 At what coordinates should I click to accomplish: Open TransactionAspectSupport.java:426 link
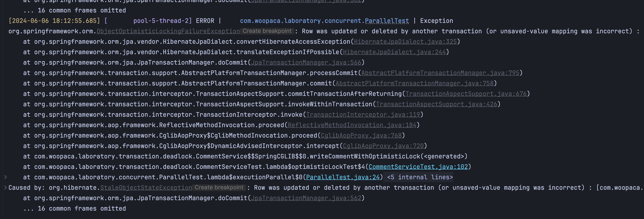coord(437,104)
